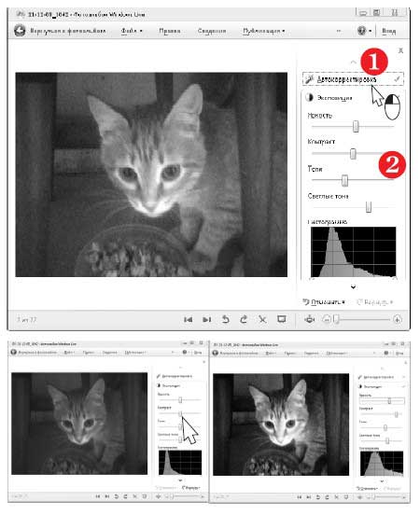
Task: Go to previous photo in large window
Action: (x=189, y=319)
